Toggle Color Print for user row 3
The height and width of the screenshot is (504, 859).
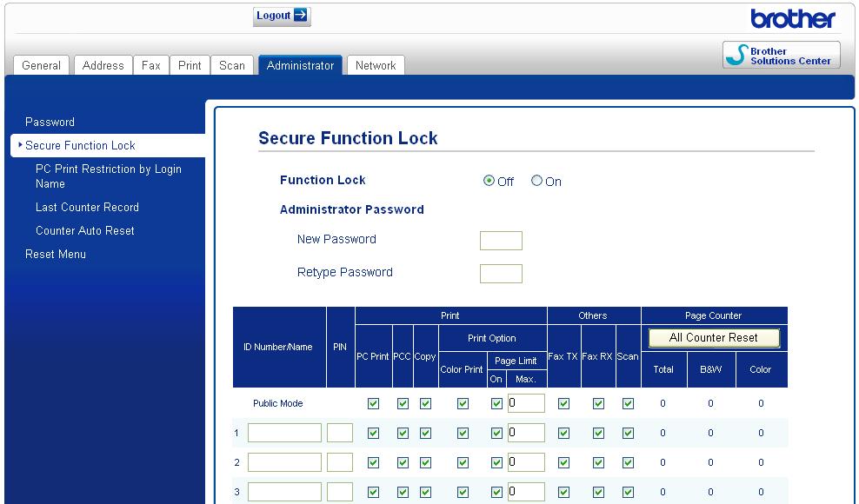tap(463, 493)
